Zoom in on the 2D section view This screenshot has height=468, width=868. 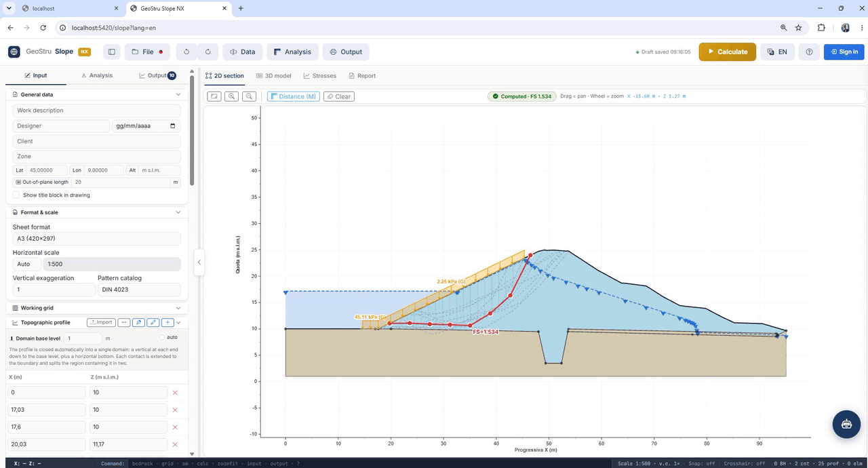(x=232, y=96)
